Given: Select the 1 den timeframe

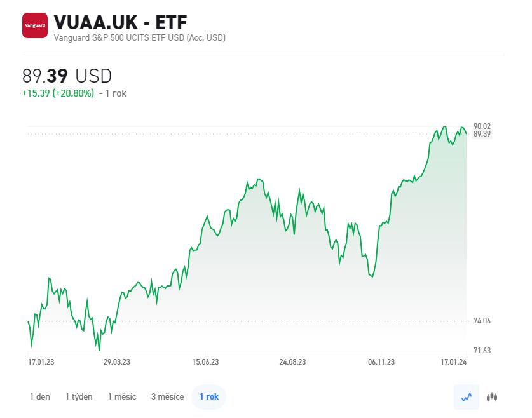Looking at the screenshot, I should [x=39, y=396].
